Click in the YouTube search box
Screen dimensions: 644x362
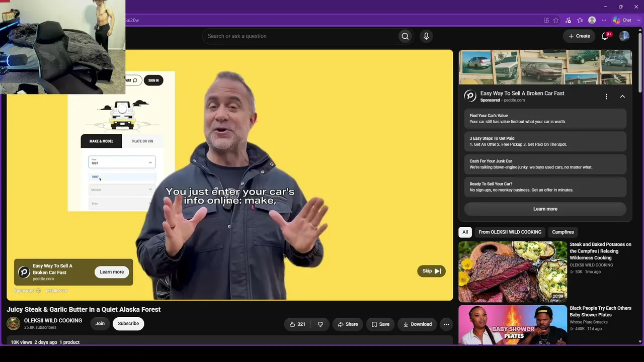click(x=300, y=36)
